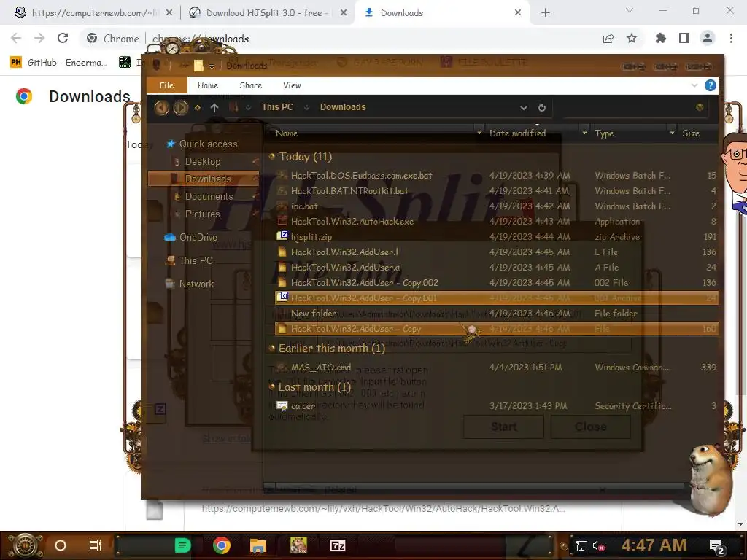
Task: Click the green notes app on the taskbar
Action: (182, 545)
